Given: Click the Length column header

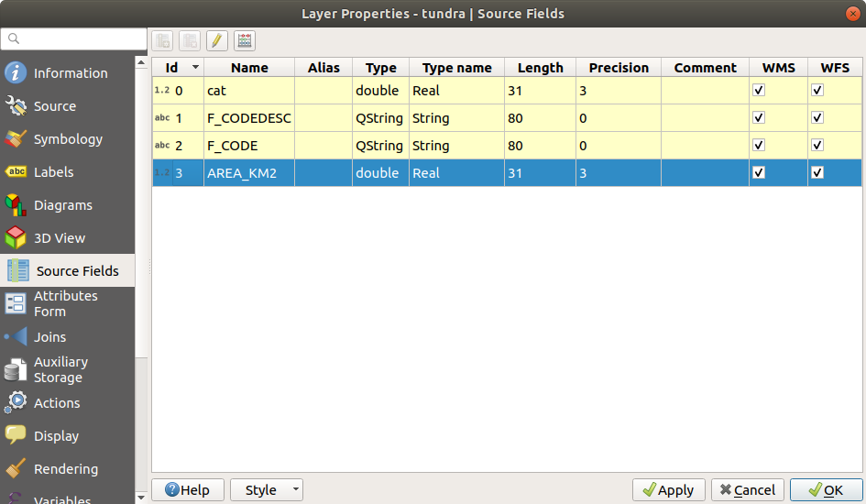Looking at the screenshot, I should [540, 67].
